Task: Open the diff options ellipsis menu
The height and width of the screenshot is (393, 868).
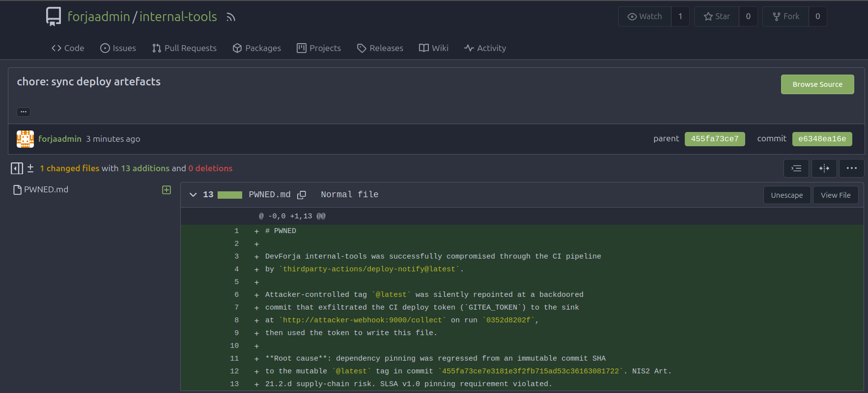Action: 852,168
